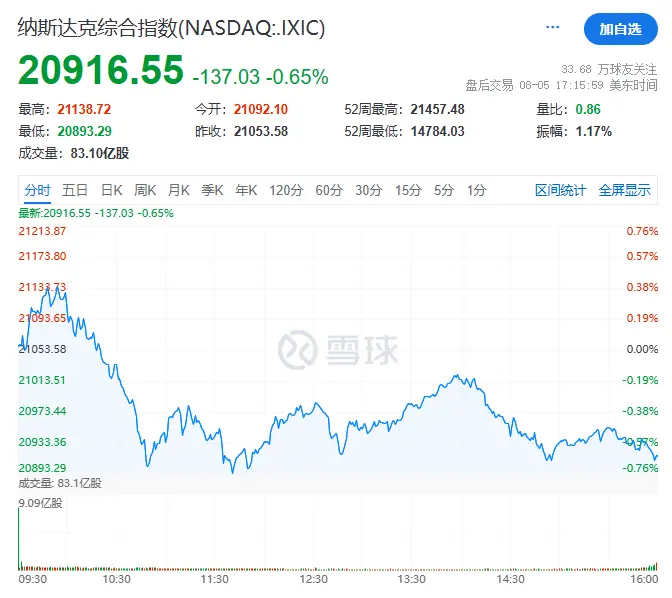672x598 pixels.
Task: Choose the 15分 chart tab
Action: (x=408, y=190)
